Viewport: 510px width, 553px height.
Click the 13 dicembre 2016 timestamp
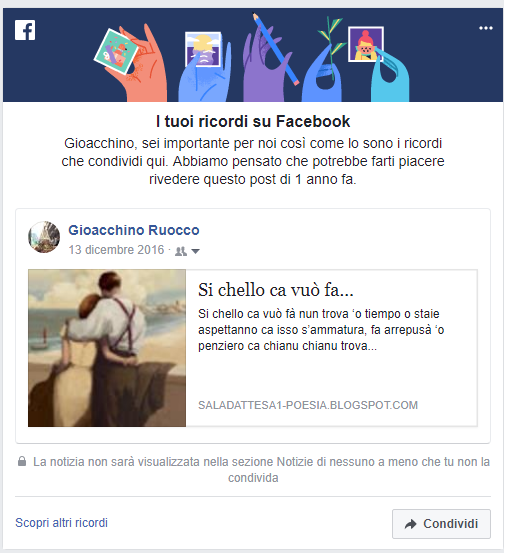coord(116,250)
